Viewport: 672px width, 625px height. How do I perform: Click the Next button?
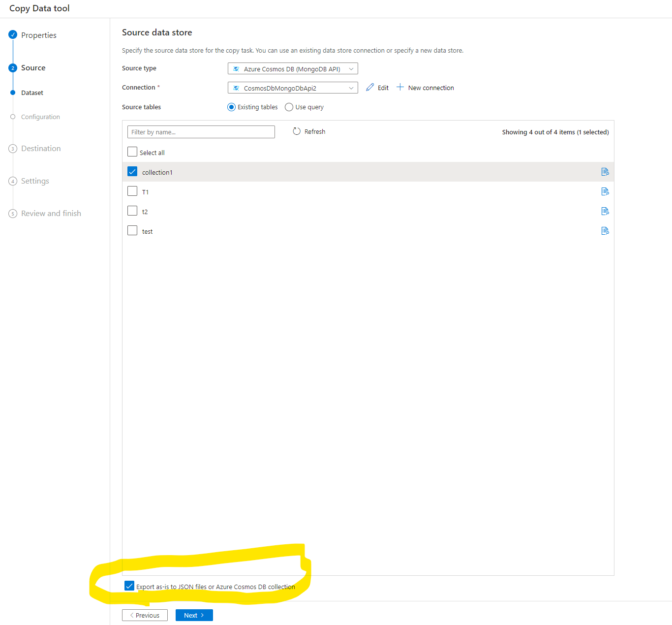click(194, 615)
